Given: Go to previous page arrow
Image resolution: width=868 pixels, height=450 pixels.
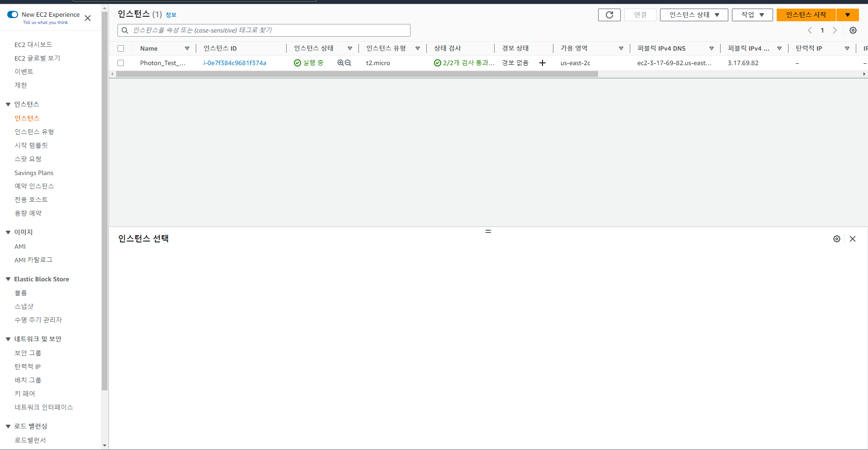Looking at the screenshot, I should click(810, 30).
